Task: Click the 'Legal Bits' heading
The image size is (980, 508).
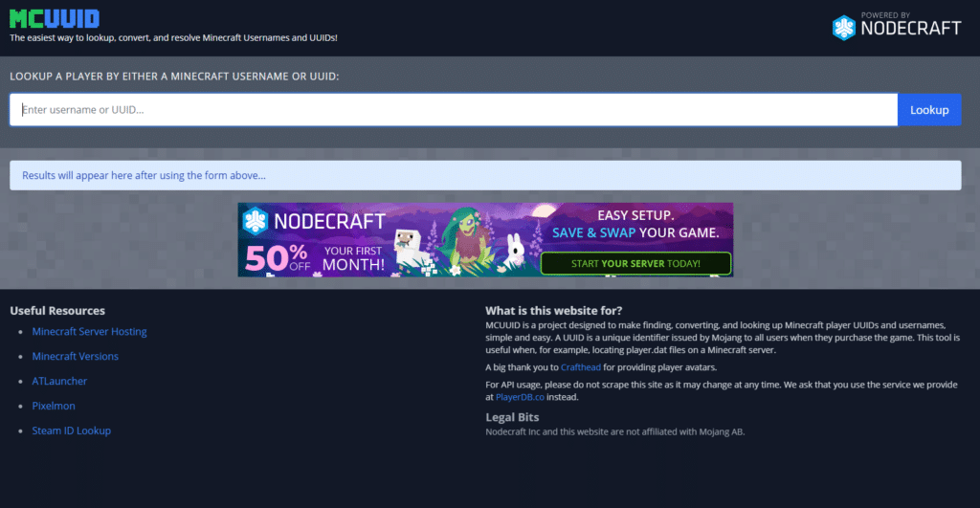Action: pos(512,417)
